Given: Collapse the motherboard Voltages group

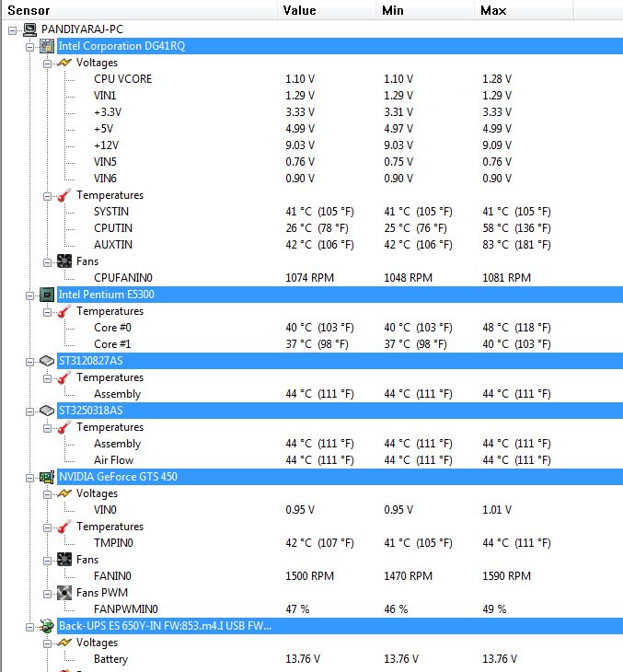Looking at the screenshot, I should click(x=47, y=64).
